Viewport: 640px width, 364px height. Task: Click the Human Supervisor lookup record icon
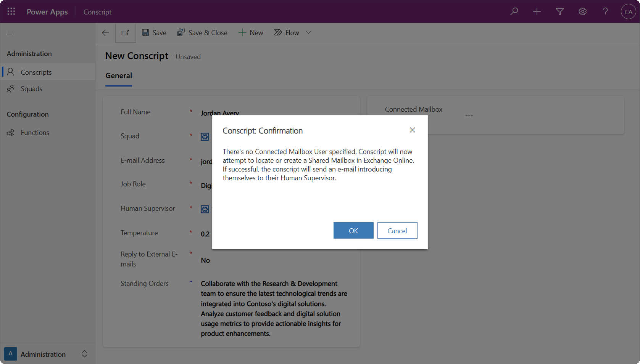pos(205,209)
